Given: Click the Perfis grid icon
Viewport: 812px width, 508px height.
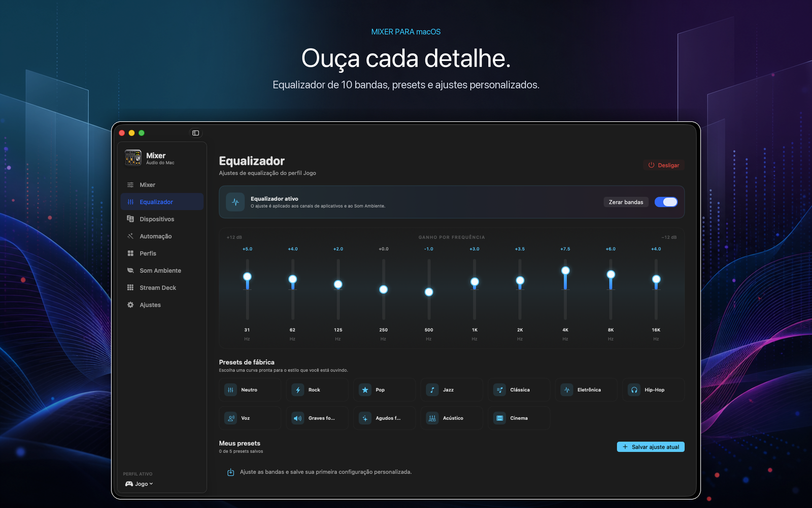Looking at the screenshot, I should 130,253.
